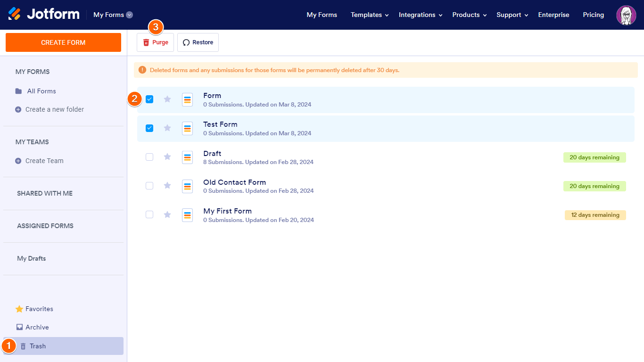
Task: Click the form icon for Old Contact Form
Action: tap(187, 186)
